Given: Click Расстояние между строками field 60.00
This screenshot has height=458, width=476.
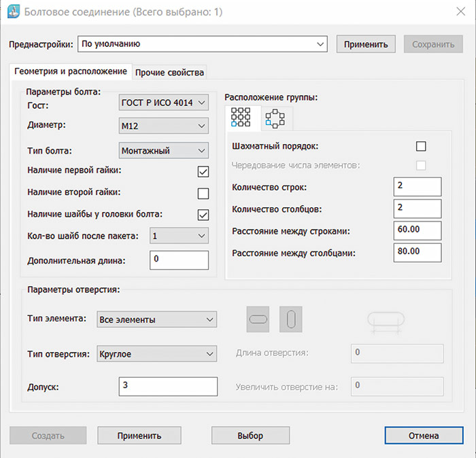Looking at the screenshot, I should (418, 230).
